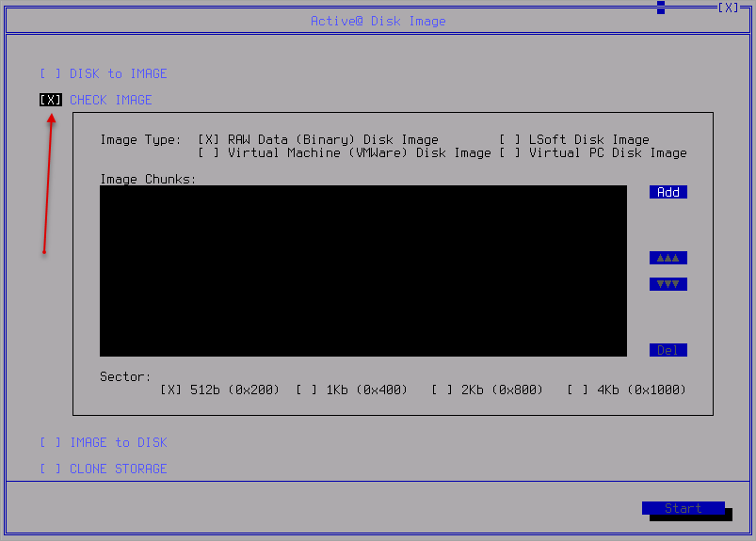This screenshot has height=541, width=756.
Task: Select the DISK to IMAGE option
Action: click(104, 73)
